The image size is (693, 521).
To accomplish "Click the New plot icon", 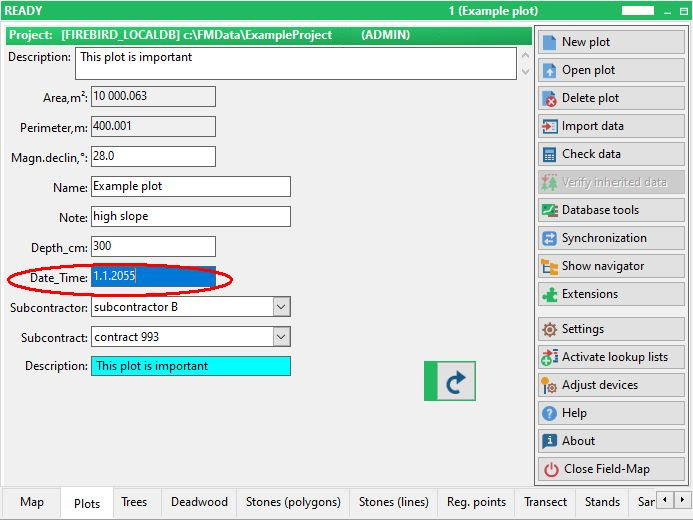I will [550, 42].
